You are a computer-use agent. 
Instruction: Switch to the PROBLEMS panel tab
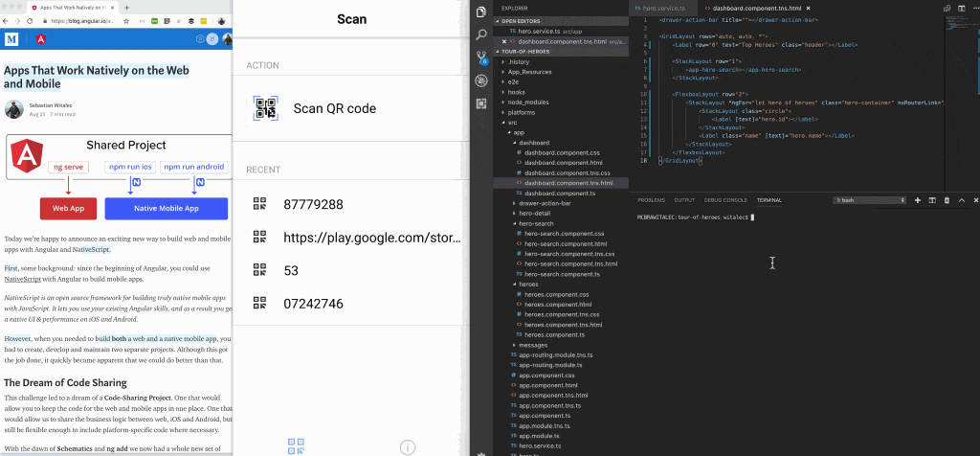651,200
